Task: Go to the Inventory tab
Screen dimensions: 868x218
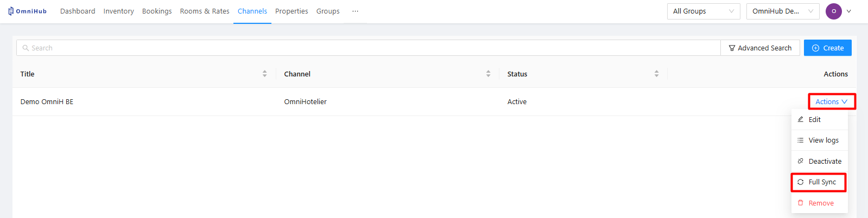Action: pyautogui.click(x=118, y=11)
